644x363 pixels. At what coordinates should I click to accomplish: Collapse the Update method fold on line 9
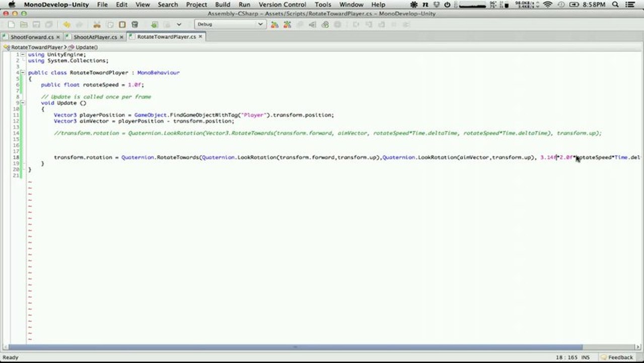tap(23, 103)
